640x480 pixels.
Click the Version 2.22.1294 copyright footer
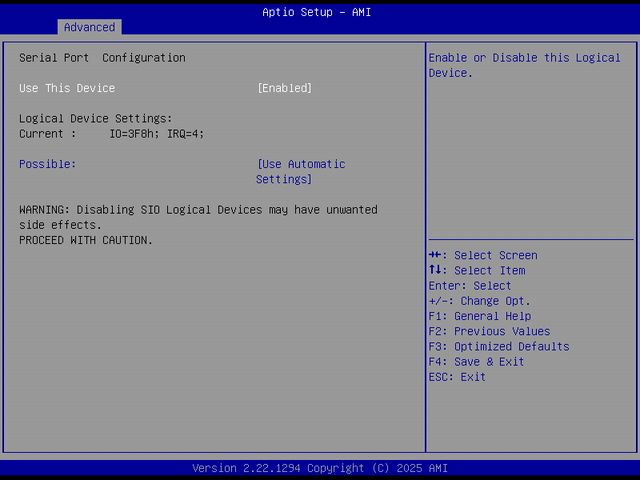pyautogui.click(x=320, y=468)
